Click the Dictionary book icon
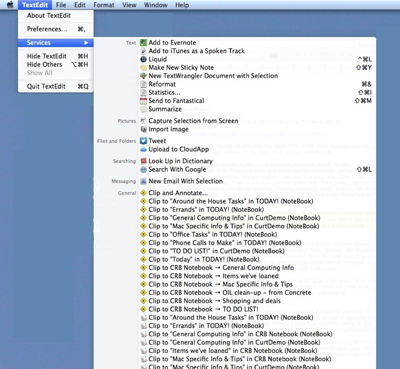Image resolution: width=400 pixels, height=369 pixels. coord(143,161)
